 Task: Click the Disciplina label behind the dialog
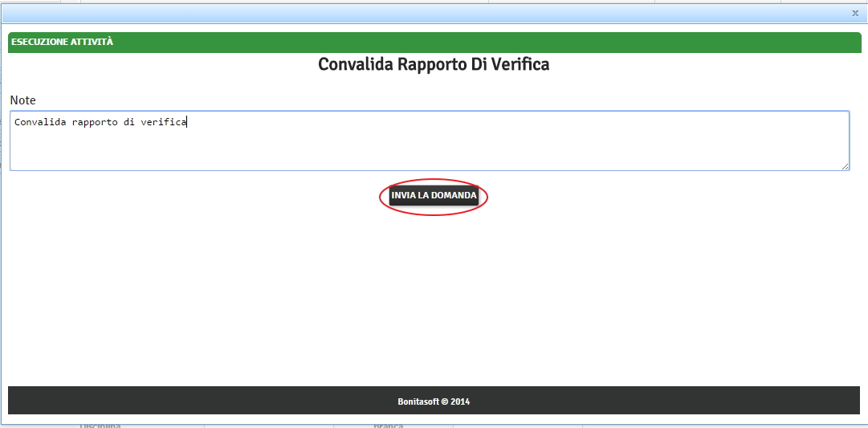point(100,425)
